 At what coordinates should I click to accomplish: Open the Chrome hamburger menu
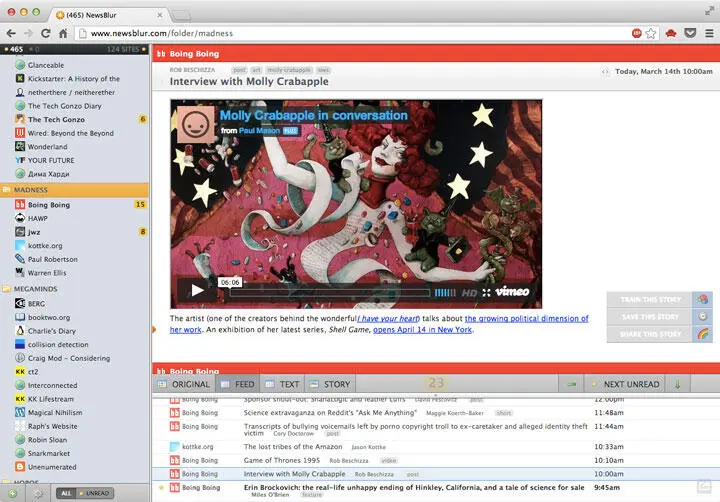click(x=709, y=33)
